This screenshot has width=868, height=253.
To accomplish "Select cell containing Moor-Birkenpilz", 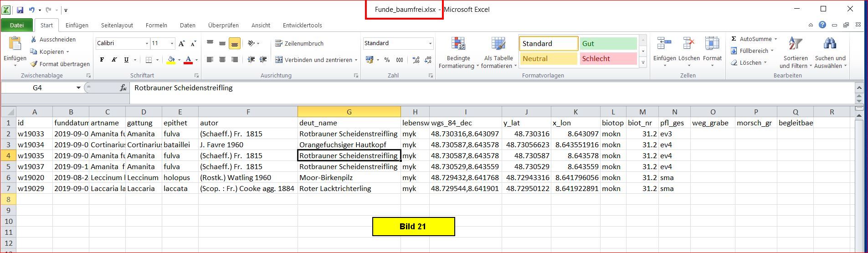I will click(349, 178).
